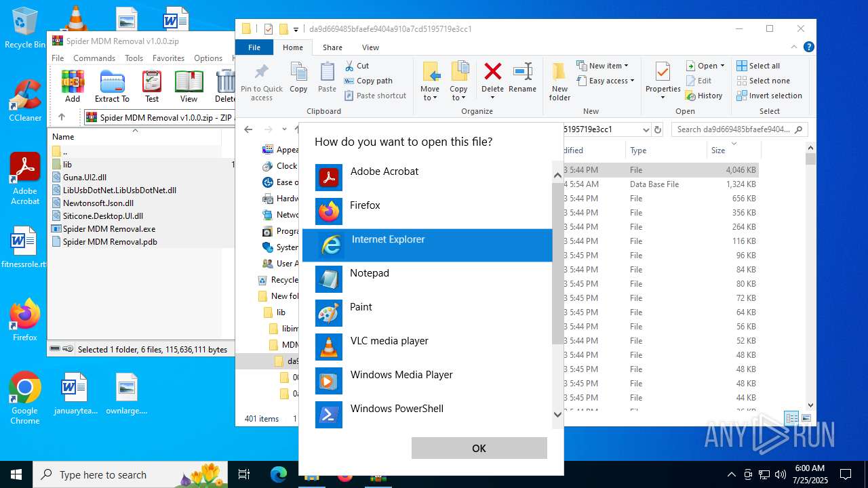Open WinRAR Commands menu
868x488 pixels.
click(94, 58)
